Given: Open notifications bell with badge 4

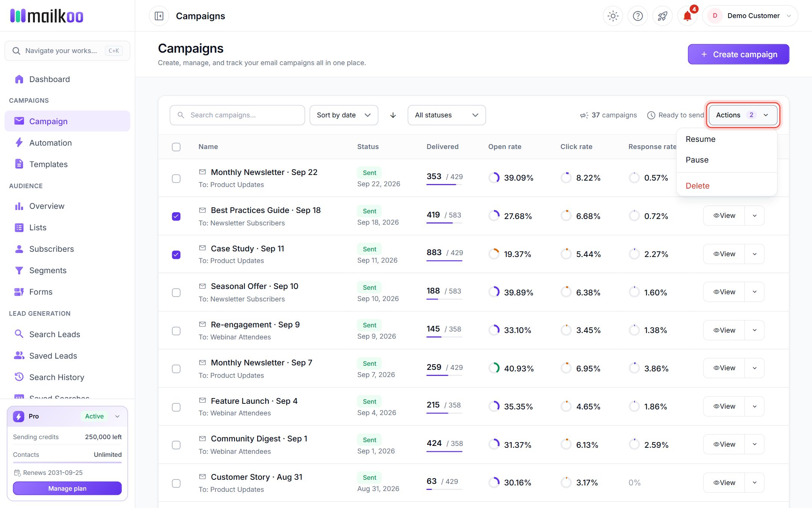Looking at the screenshot, I should tap(688, 16).
